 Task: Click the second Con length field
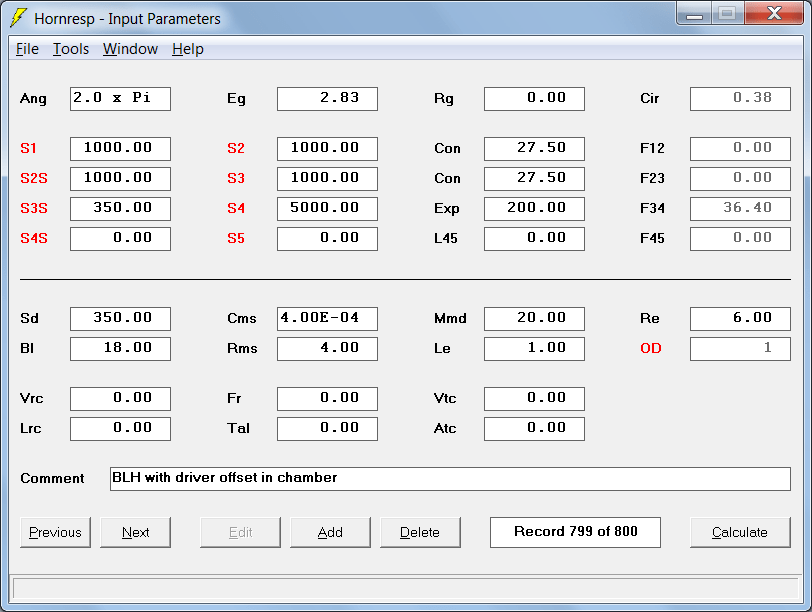(x=534, y=179)
